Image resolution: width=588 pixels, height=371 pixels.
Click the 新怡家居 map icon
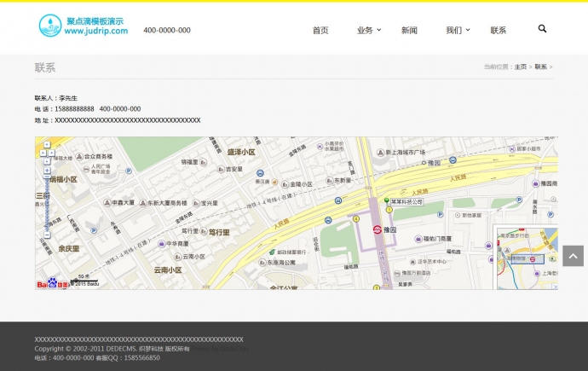[x=458, y=215]
